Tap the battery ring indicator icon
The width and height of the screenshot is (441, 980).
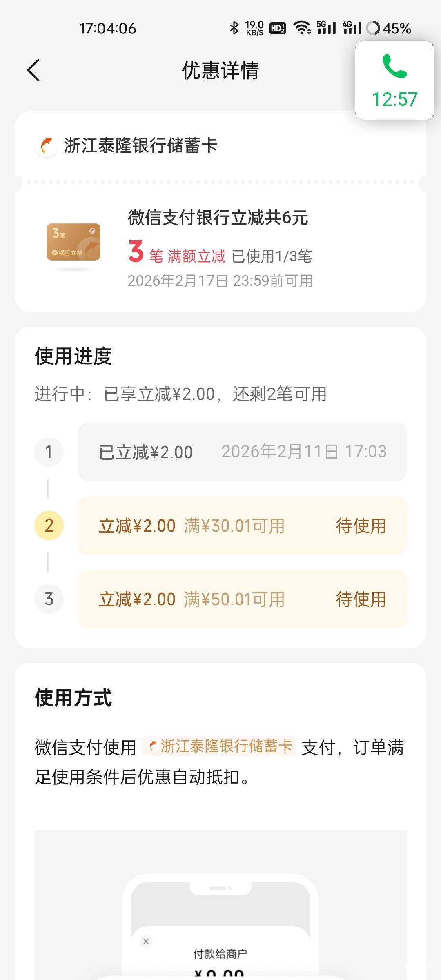(373, 28)
